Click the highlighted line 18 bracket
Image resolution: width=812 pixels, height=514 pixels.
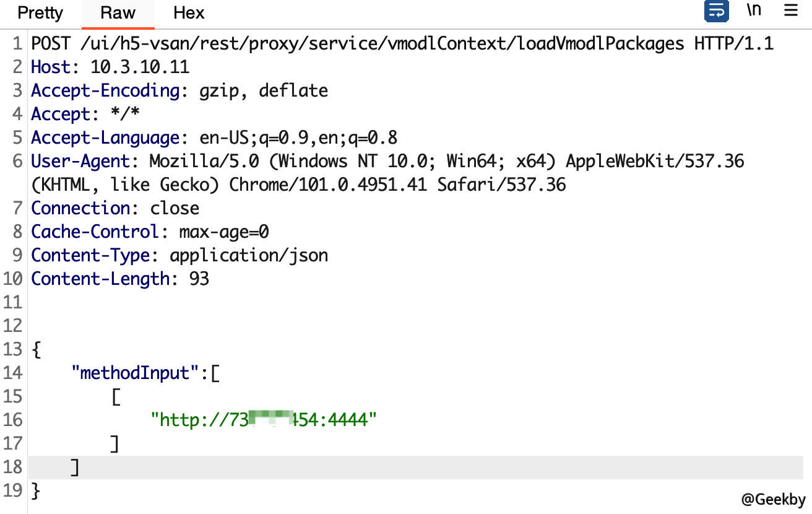tap(75, 468)
